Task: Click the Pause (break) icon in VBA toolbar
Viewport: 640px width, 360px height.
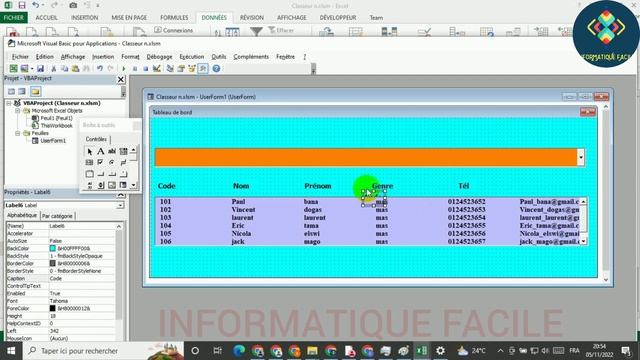Action: coord(135,69)
